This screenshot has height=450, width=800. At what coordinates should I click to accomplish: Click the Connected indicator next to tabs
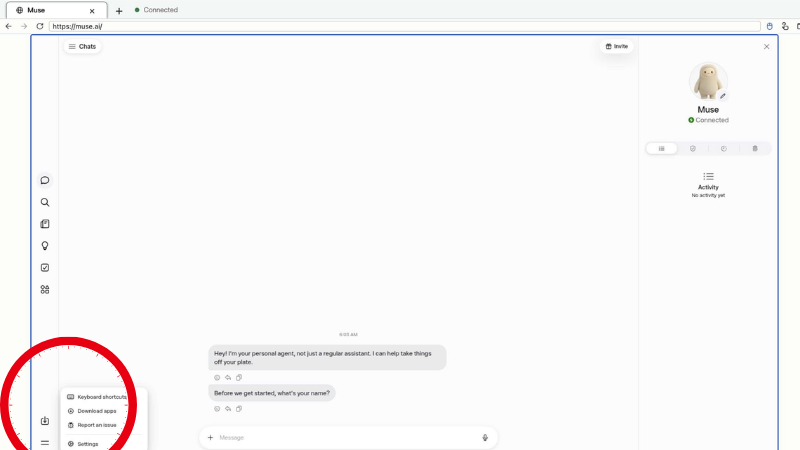pyautogui.click(x=156, y=10)
